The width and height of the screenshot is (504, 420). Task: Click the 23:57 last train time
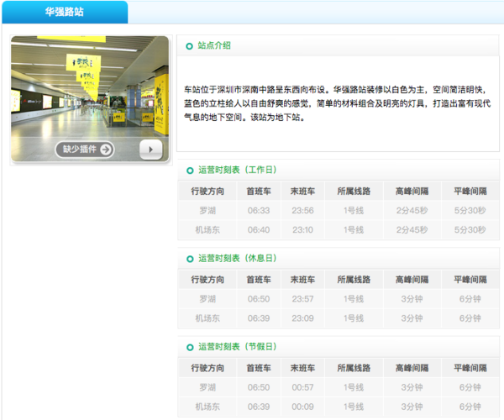pyautogui.click(x=302, y=299)
